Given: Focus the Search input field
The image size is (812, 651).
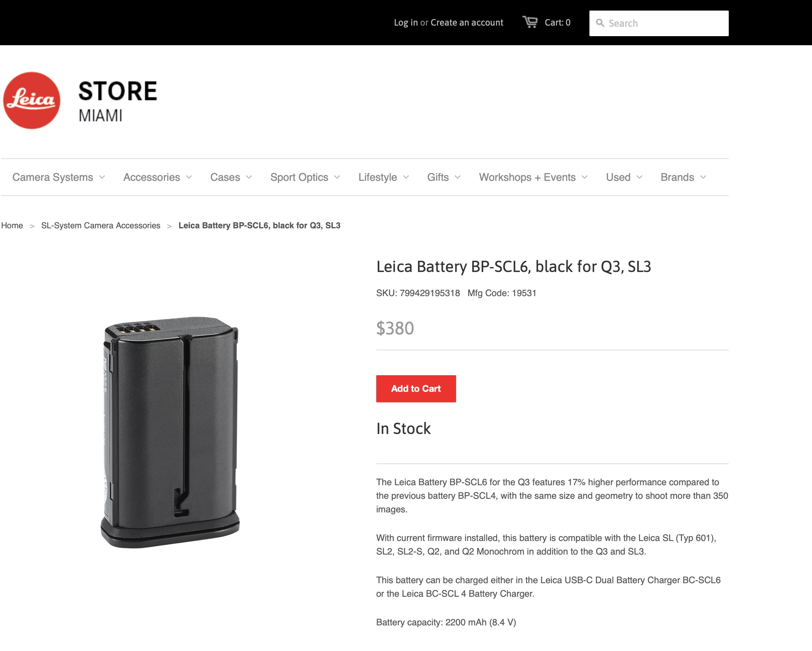Looking at the screenshot, I should [659, 23].
